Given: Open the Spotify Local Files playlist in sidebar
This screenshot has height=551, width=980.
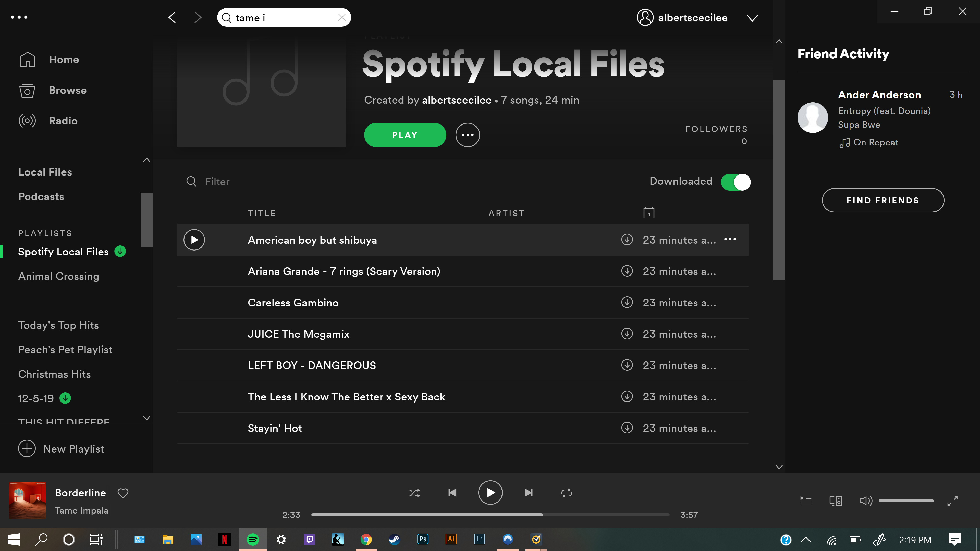Looking at the screenshot, I should (x=64, y=252).
